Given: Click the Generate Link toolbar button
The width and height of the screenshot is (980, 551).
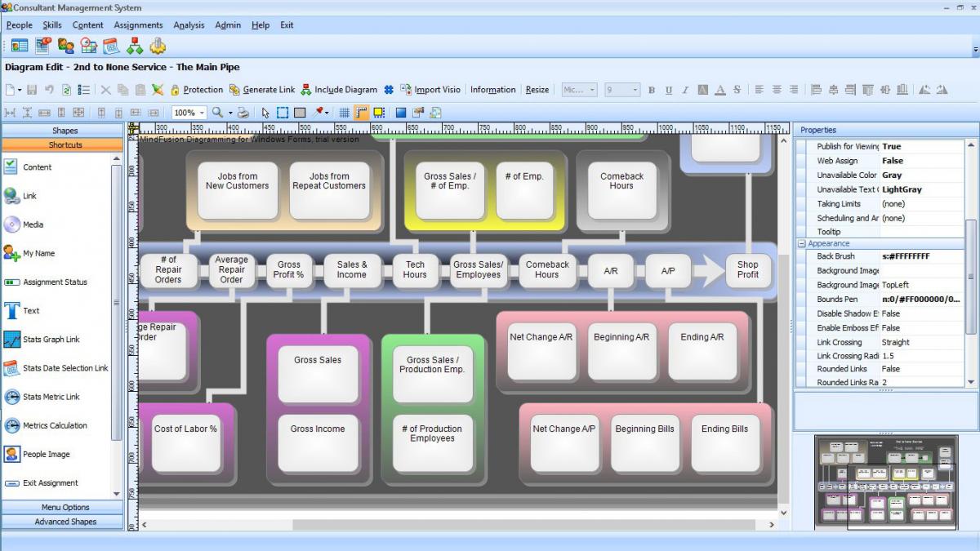Looking at the screenshot, I should (x=262, y=90).
